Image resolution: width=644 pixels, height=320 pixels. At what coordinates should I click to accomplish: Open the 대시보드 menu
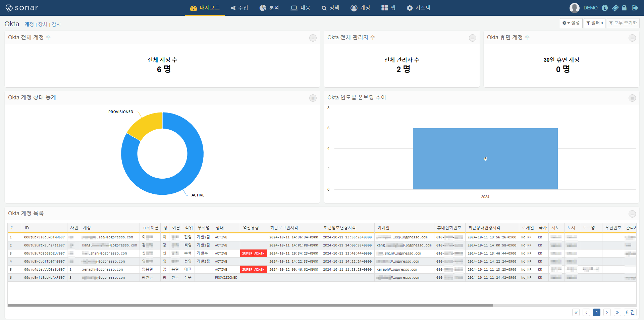pos(205,8)
